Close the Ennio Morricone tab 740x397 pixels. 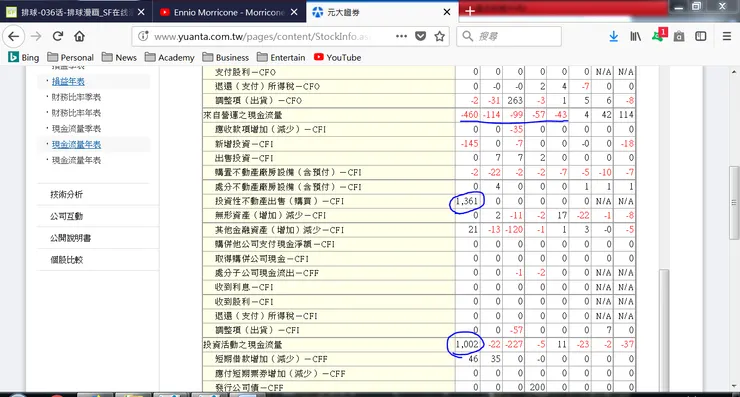[x=294, y=12]
